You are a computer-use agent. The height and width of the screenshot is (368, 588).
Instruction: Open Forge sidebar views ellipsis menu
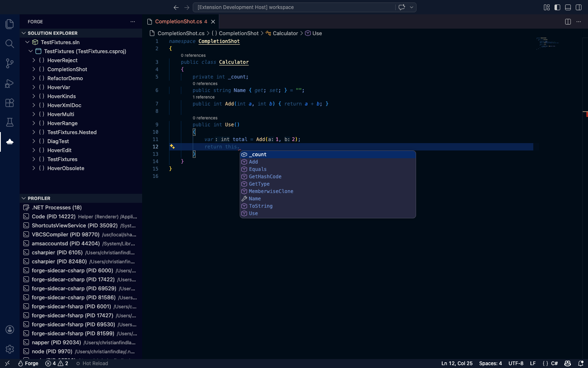(x=133, y=22)
